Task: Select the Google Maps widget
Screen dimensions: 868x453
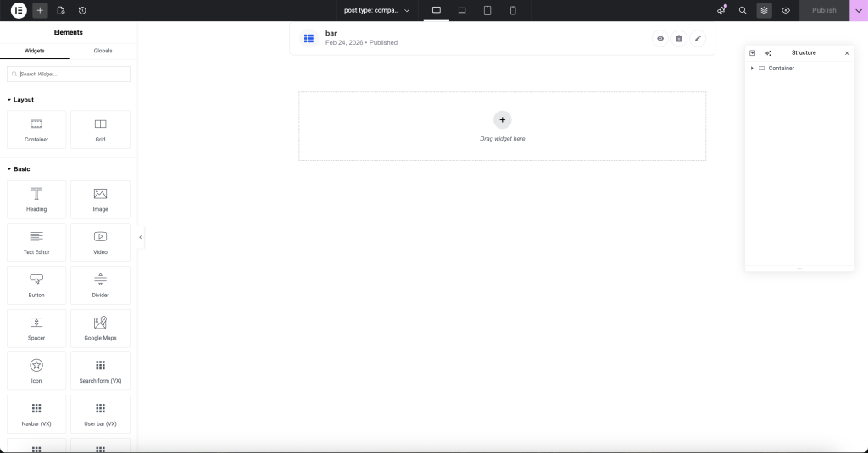Action: (100, 329)
